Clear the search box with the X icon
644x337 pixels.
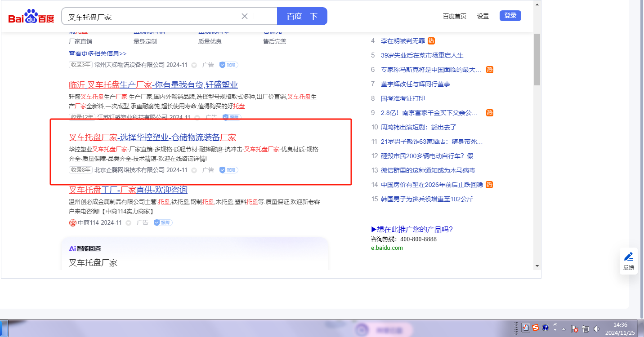coord(245,17)
